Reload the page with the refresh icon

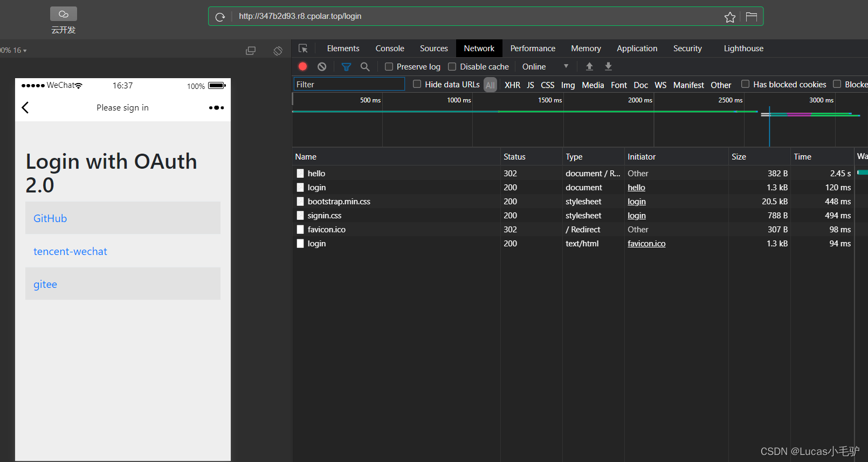220,17
